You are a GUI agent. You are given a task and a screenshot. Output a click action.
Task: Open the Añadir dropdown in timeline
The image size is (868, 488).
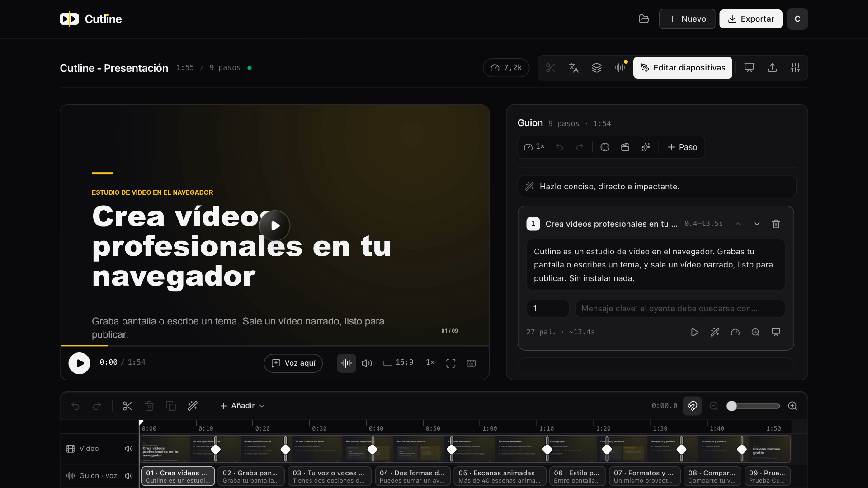pos(242,406)
